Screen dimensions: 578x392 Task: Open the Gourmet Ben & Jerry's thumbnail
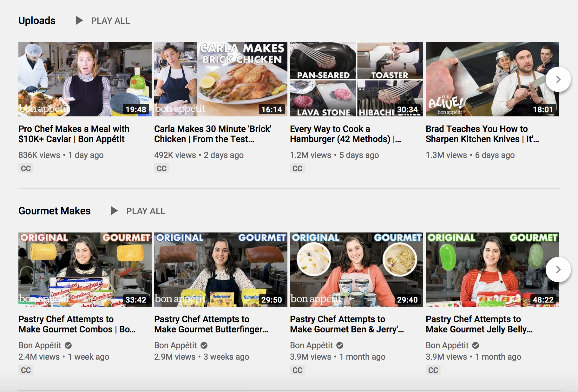tap(357, 270)
